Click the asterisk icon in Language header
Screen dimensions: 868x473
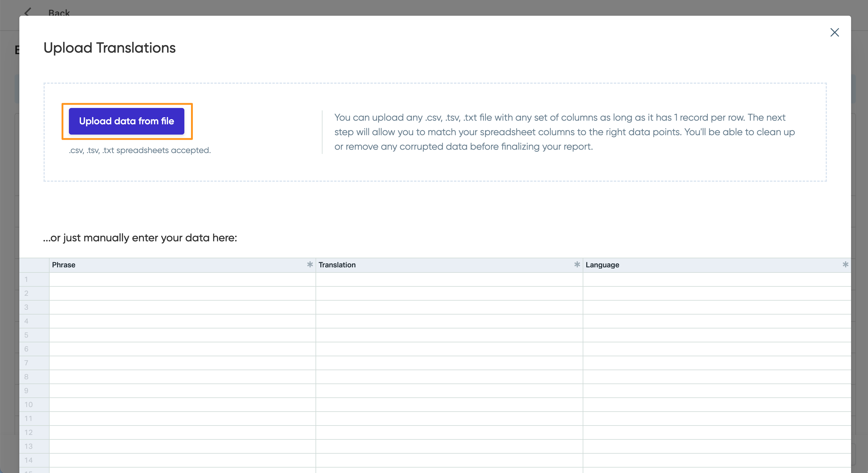click(x=845, y=265)
